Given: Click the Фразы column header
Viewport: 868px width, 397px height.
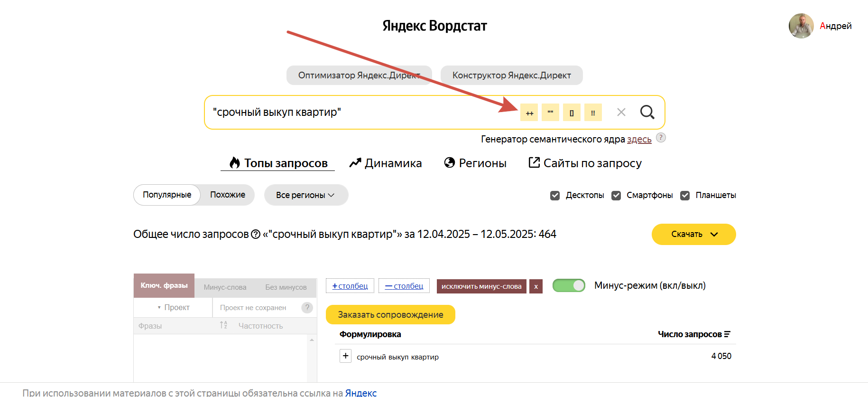Looking at the screenshot, I should tap(150, 326).
